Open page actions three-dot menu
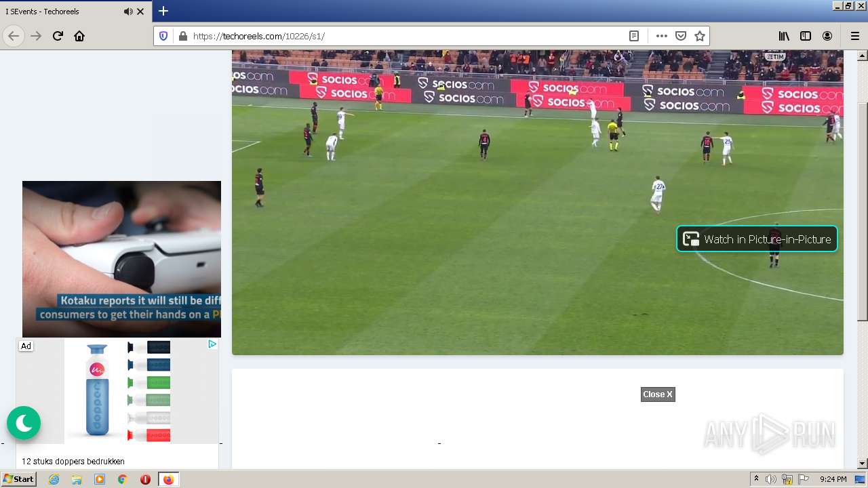 [662, 36]
